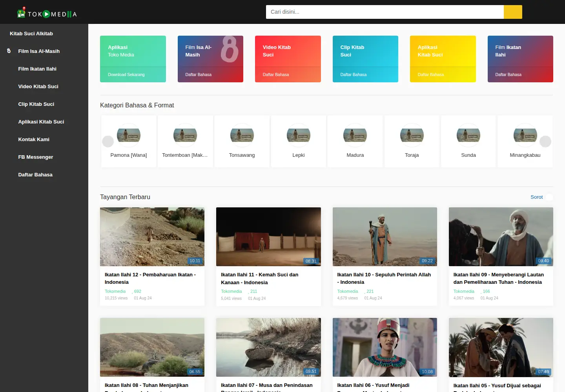Open Aplikasi Kitab Suci sidebar item
This screenshot has width=565, height=392.
41,122
